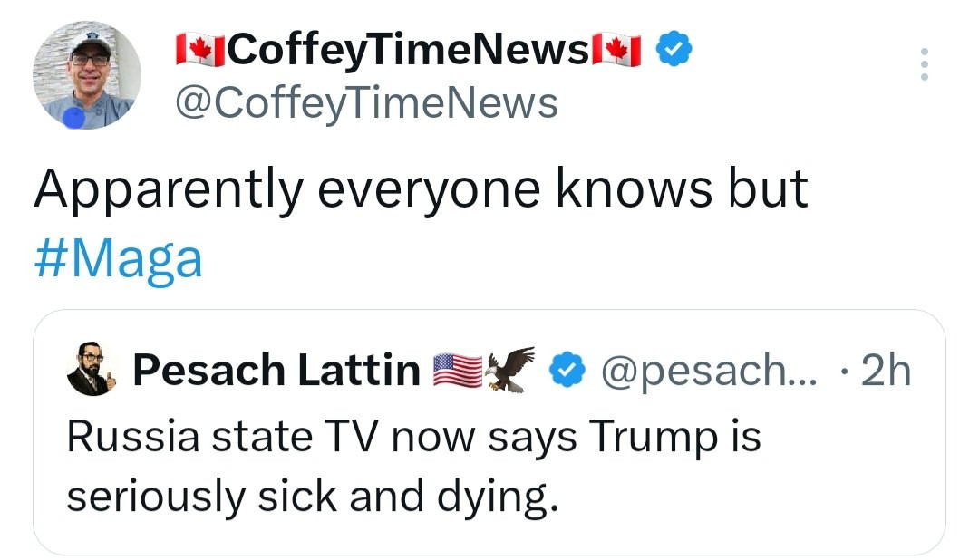Click the 'Apparently everyone knows but' text

point(422,189)
